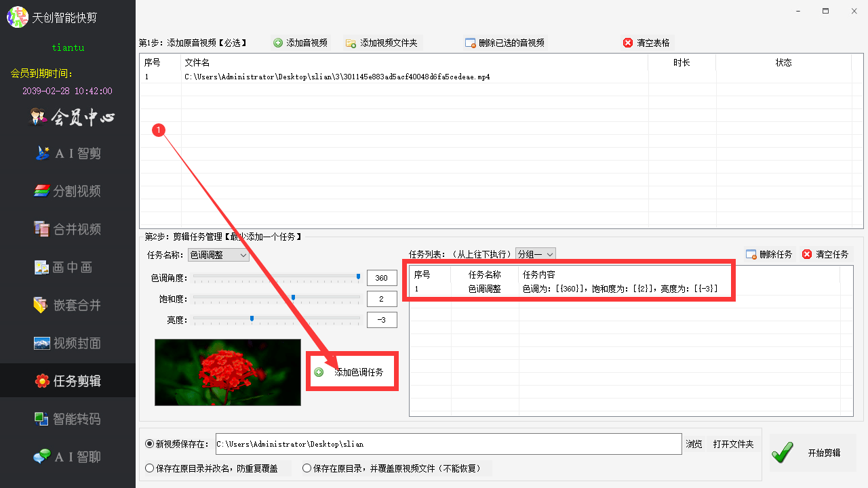
Task: Open the 分组一 group dropdown
Action: [x=536, y=254]
